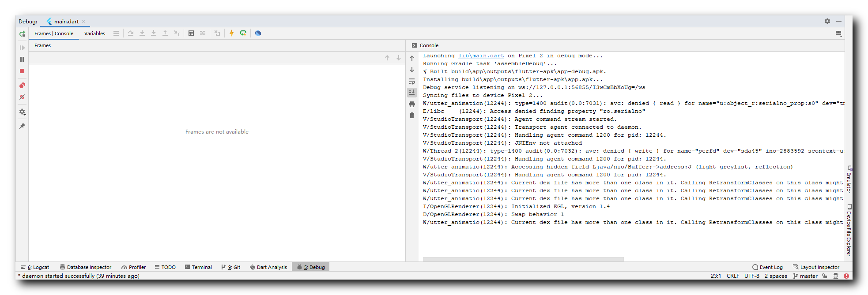The image size is (868, 295).
Task: Clear console with trash icon
Action: click(x=412, y=116)
